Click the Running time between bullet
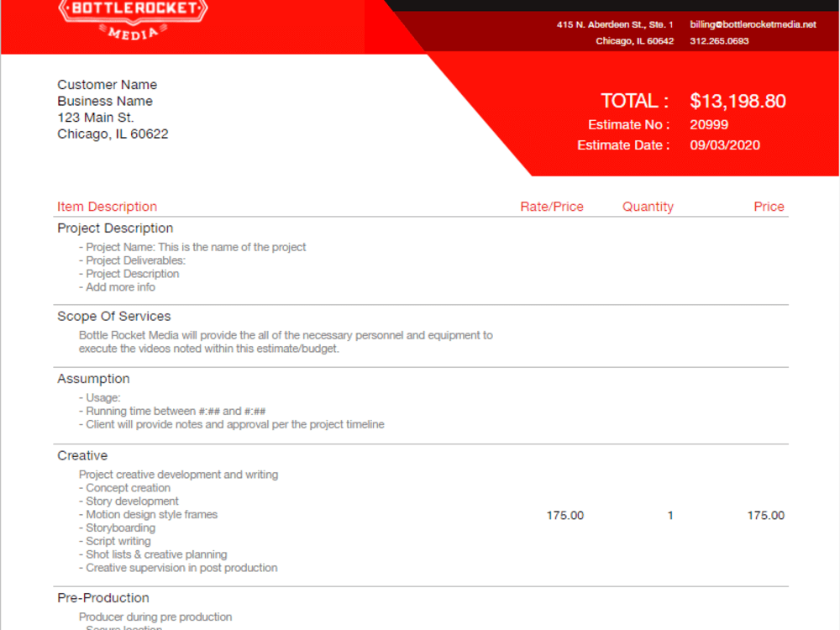This screenshot has height=630, width=840. pos(172,411)
